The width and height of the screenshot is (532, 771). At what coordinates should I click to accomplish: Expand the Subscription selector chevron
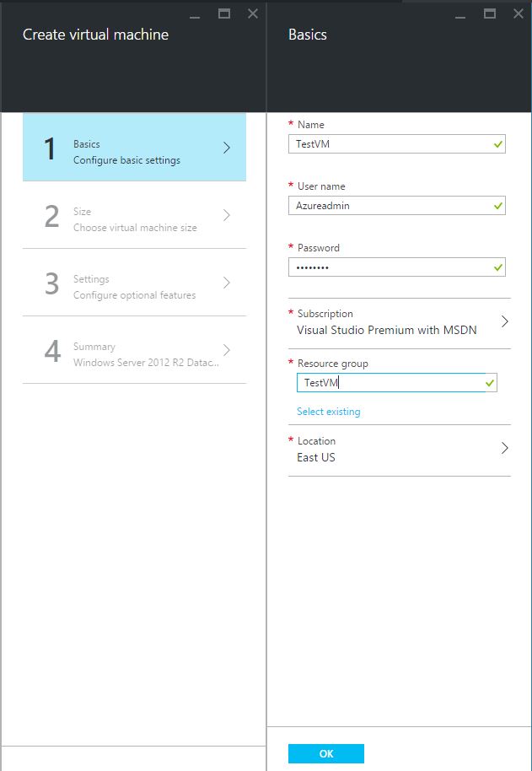[x=504, y=321]
